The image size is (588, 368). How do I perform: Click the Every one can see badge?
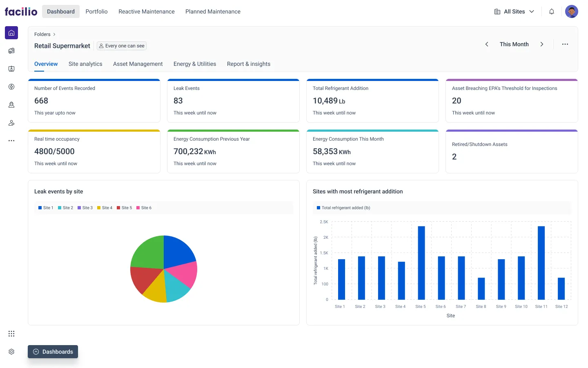click(121, 45)
